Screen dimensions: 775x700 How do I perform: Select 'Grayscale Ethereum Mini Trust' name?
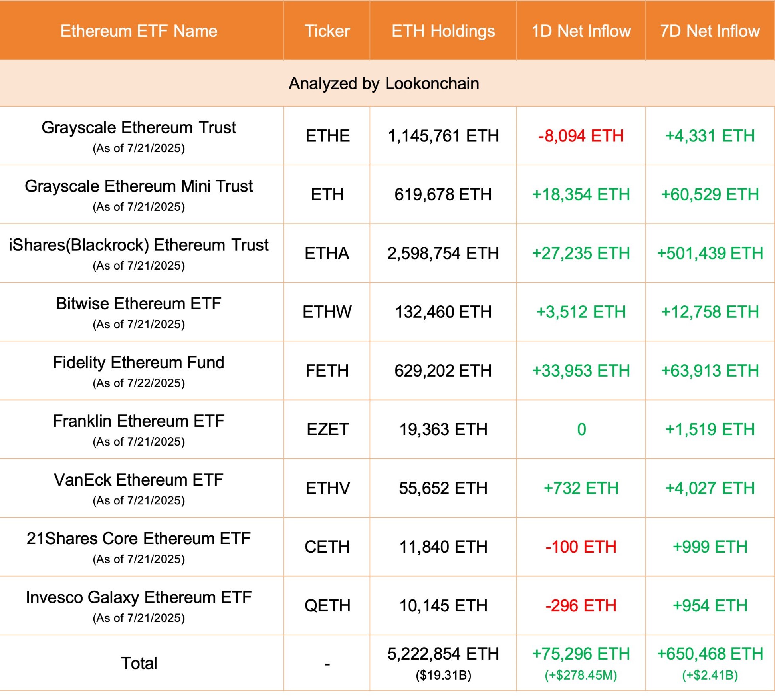tap(139, 186)
